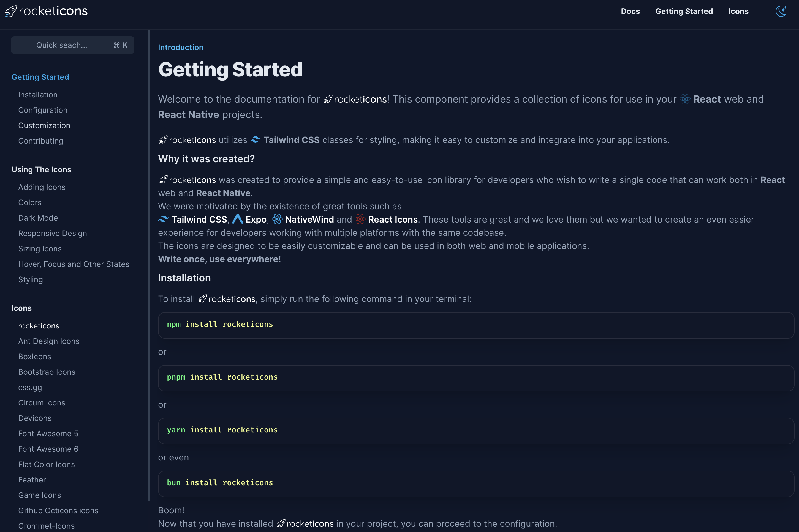Click the 'Icons' sidebar section heading
The width and height of the screenshot is (799, 532).
(22, 308)
